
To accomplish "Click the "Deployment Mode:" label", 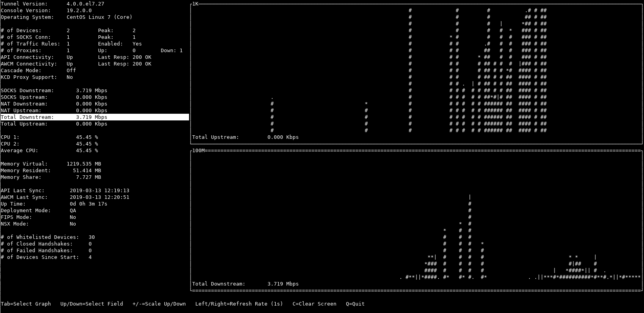I will click(26, 211).
